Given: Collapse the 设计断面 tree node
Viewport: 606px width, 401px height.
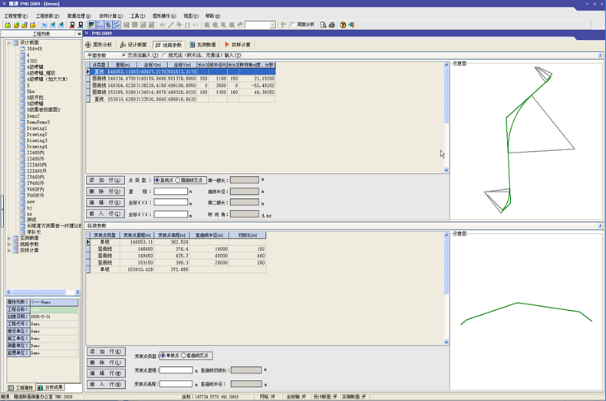Looking at the screenshot, I should (11, 43).
